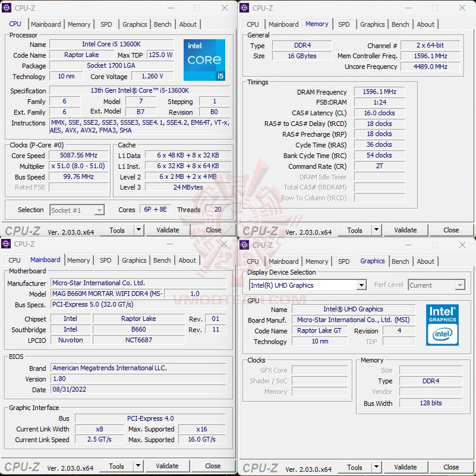Click the Multiplier x 51.0 (8.0 - 51.0) value
The width and height of the screenshot is (476, 476).
[x=78, y=166]
